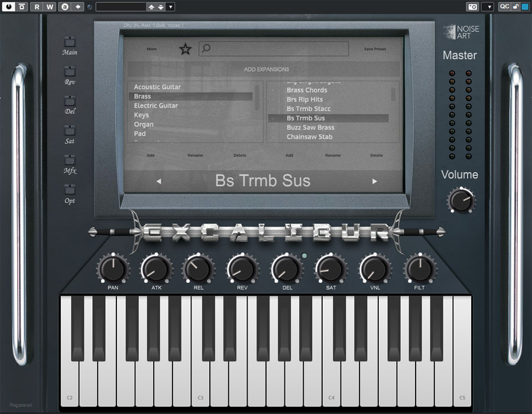The image size is (532, 414).
Task: Open the dropdown next to camera icon
Action: click(488, 6)
